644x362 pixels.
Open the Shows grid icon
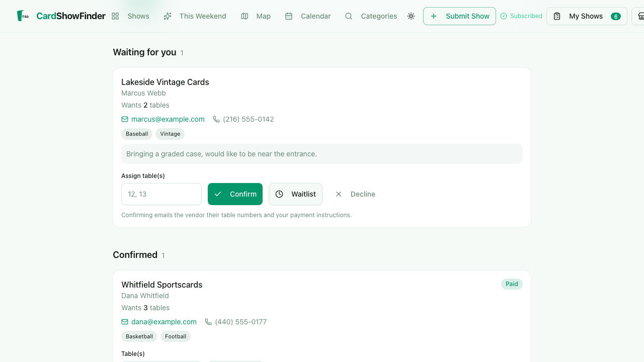pos(115,16)
